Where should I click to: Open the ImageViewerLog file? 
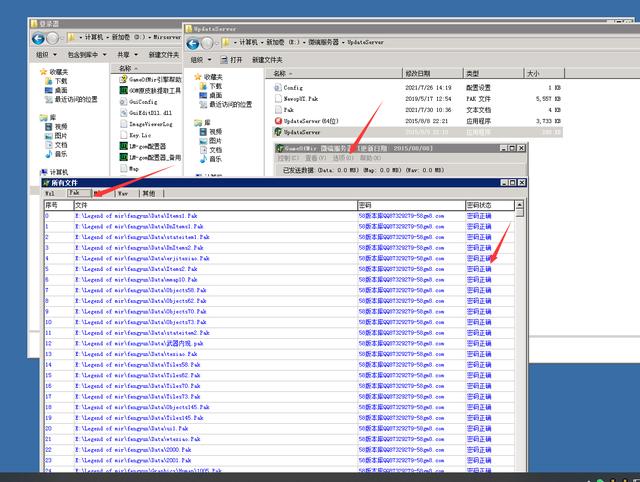click(x=150, y=123)
